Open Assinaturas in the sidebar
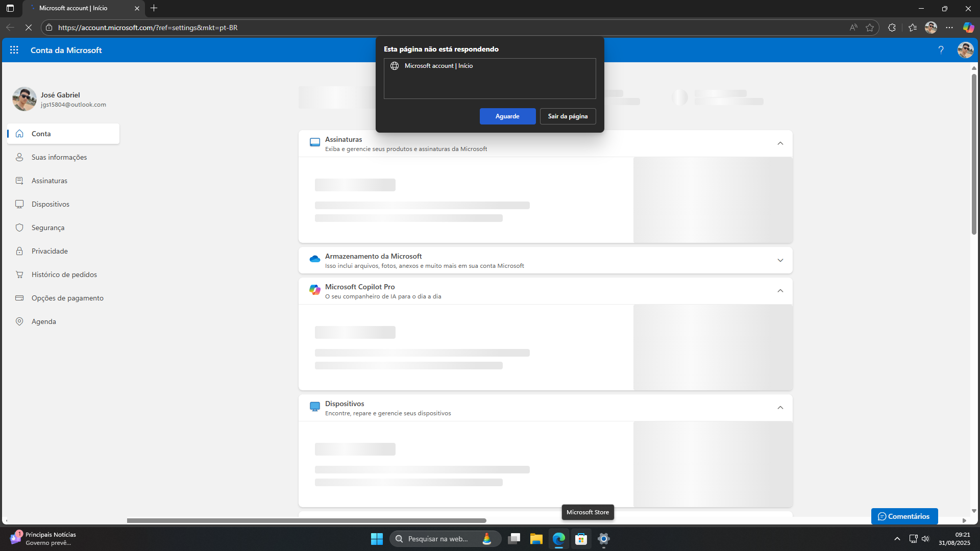 pyautogui.click(x=63, y=181)
